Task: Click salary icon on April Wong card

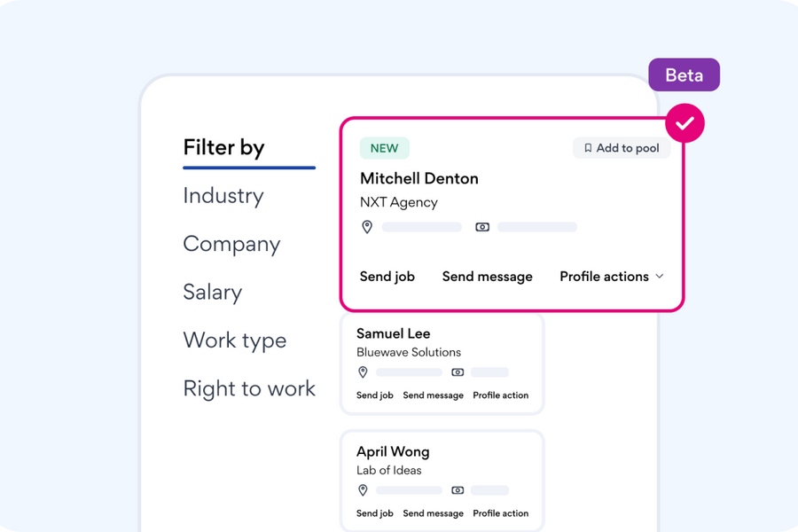Action: pos(458,490)
